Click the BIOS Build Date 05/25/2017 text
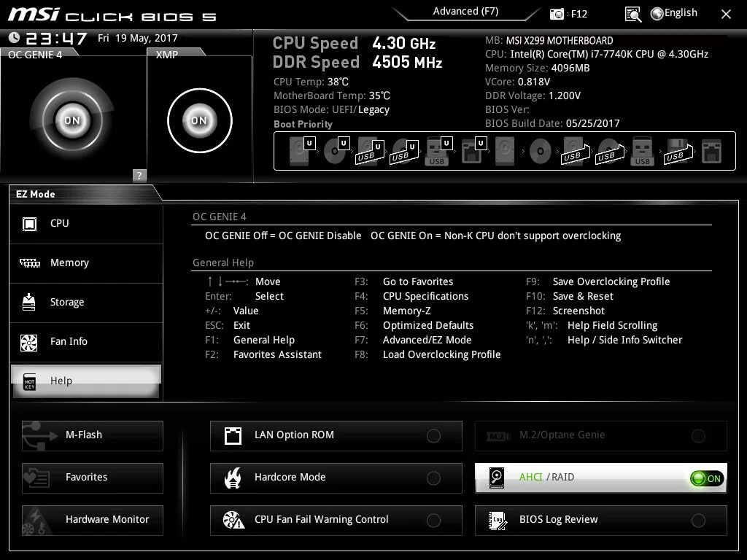This screenshot has height=560, width=747. [x=552, y=123]
